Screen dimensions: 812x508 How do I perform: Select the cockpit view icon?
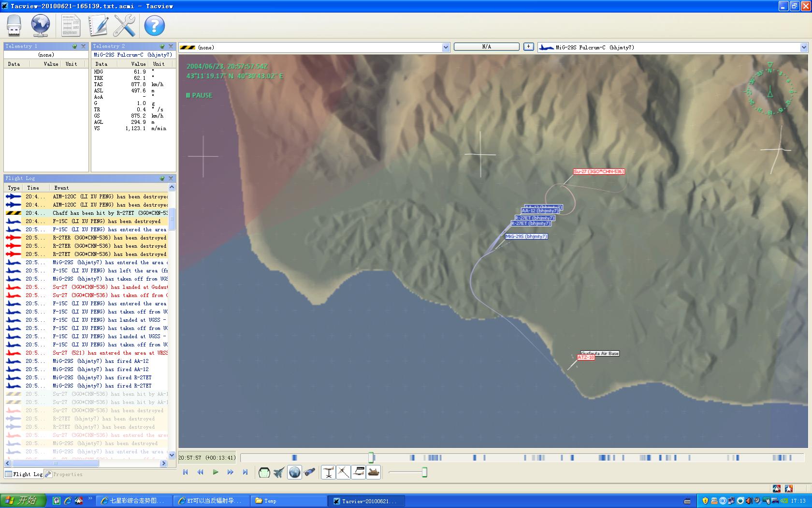pos(264,472)
